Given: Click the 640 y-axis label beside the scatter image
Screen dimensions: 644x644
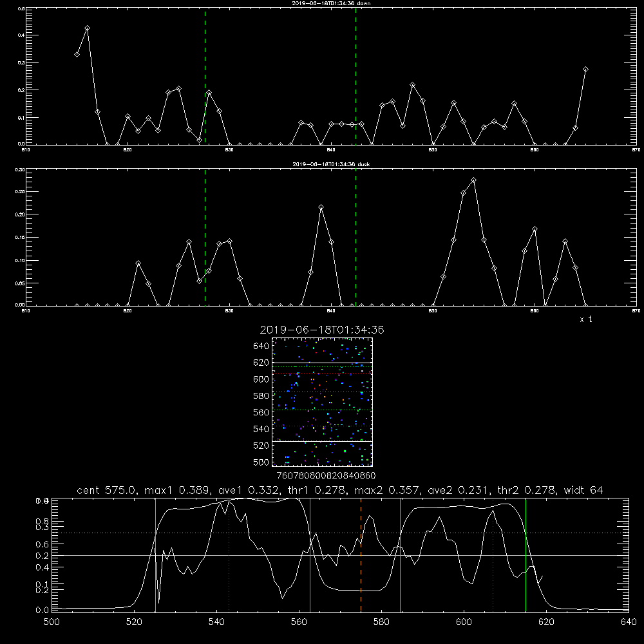Looking at the screenshot, I should 261,346.
